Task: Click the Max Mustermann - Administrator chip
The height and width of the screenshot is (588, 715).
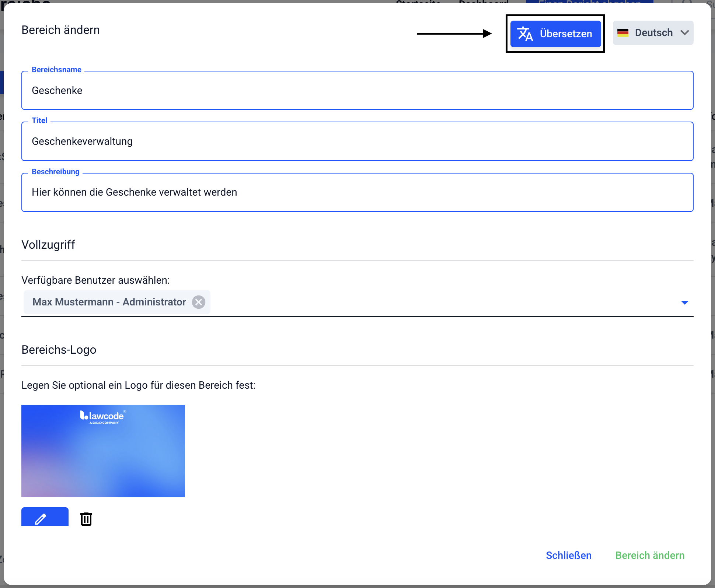Action: pos(109,302)
